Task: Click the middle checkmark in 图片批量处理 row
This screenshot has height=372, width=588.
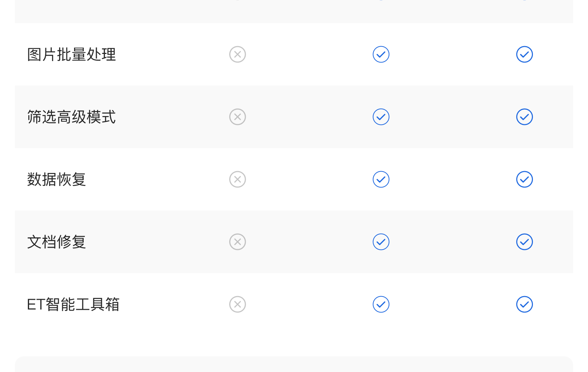Action: point(381,54)
